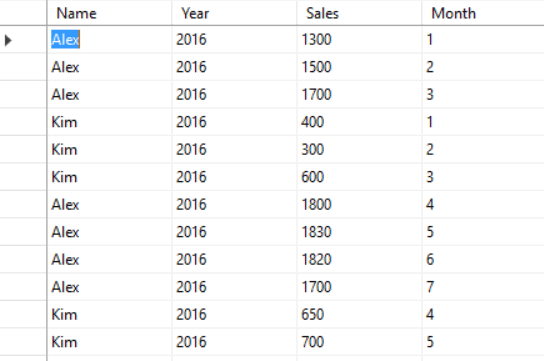This screenshot has height=361, width=544.
Task: Select the Name column header
Action: (x=109, y=13)
